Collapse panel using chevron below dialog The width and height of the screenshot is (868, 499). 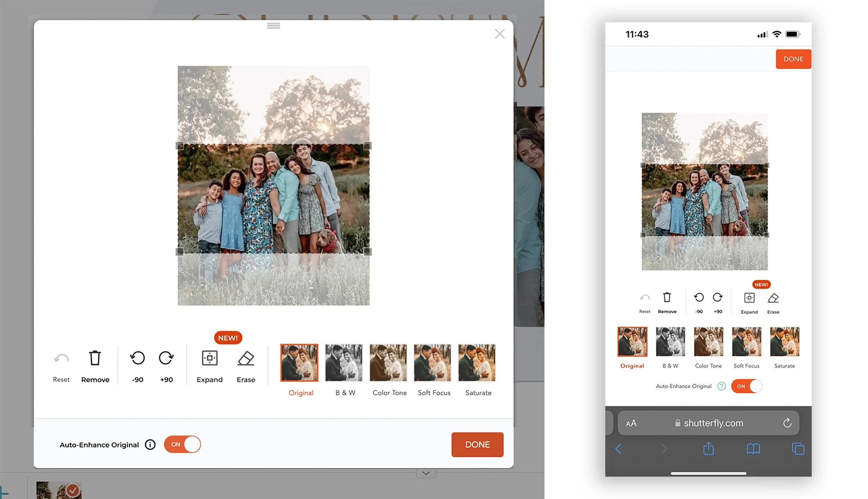click(426, 473)
